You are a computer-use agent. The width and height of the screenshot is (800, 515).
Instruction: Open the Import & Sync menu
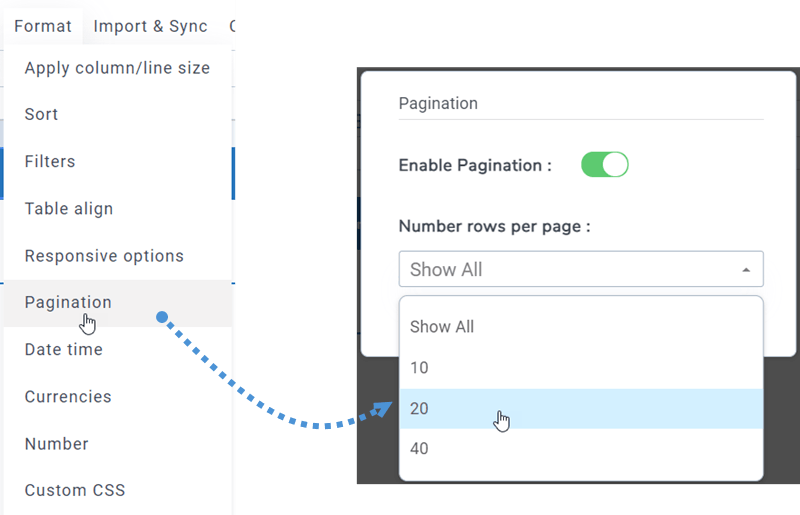coord(150,26)
